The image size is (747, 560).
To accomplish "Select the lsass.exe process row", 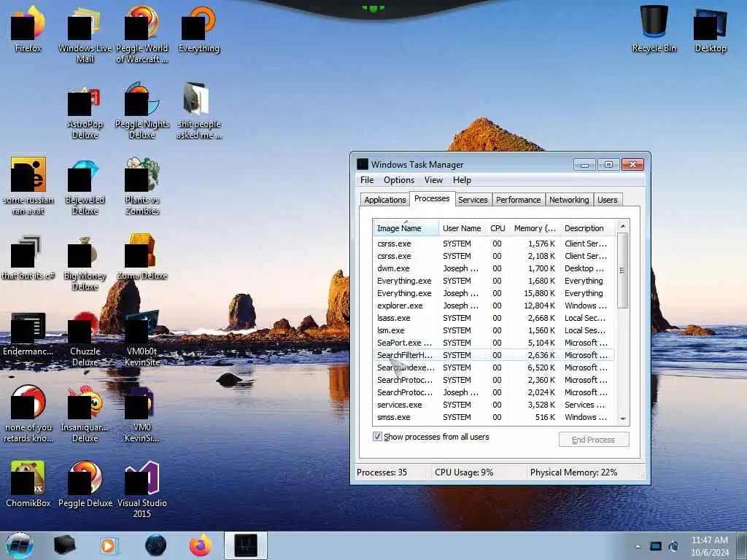I will point(494,318).
